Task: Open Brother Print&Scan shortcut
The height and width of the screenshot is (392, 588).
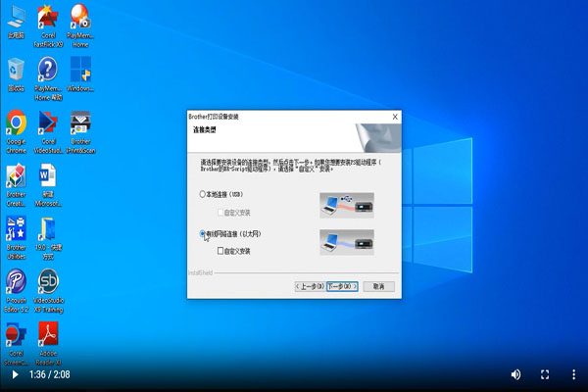Action: pos(80,131)
